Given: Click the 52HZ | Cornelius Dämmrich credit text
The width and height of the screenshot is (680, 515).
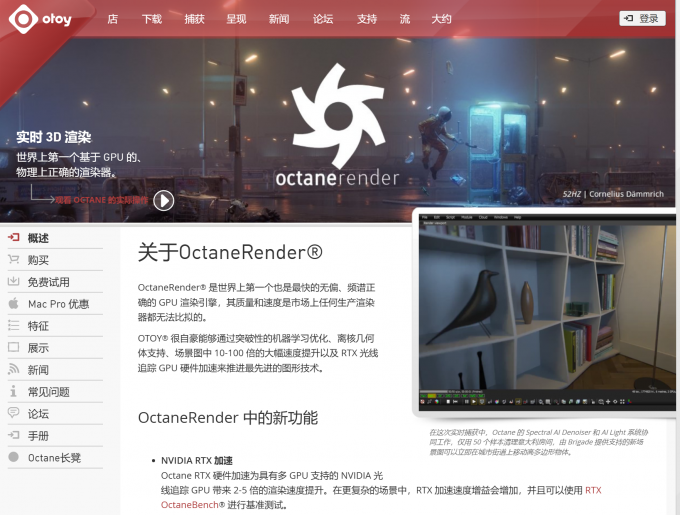Looking at the screenshot, I should (613, 194).
